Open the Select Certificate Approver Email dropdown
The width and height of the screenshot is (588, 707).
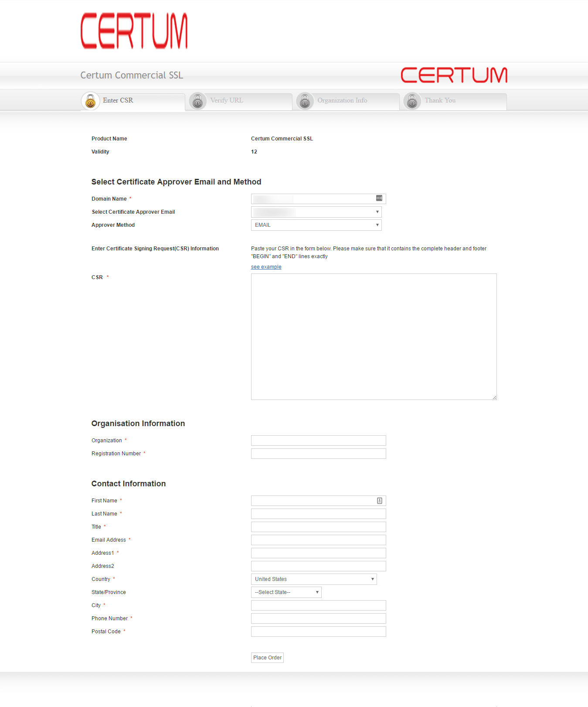tap(316, 212)
